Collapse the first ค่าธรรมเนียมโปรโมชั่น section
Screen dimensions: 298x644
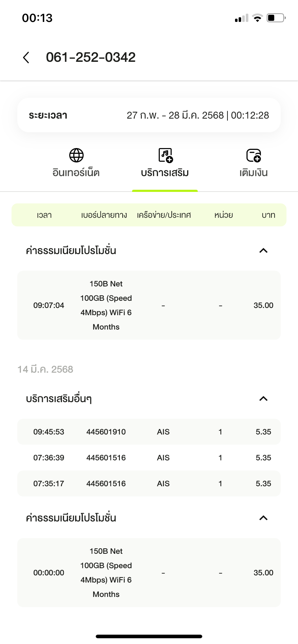[263, 250]
